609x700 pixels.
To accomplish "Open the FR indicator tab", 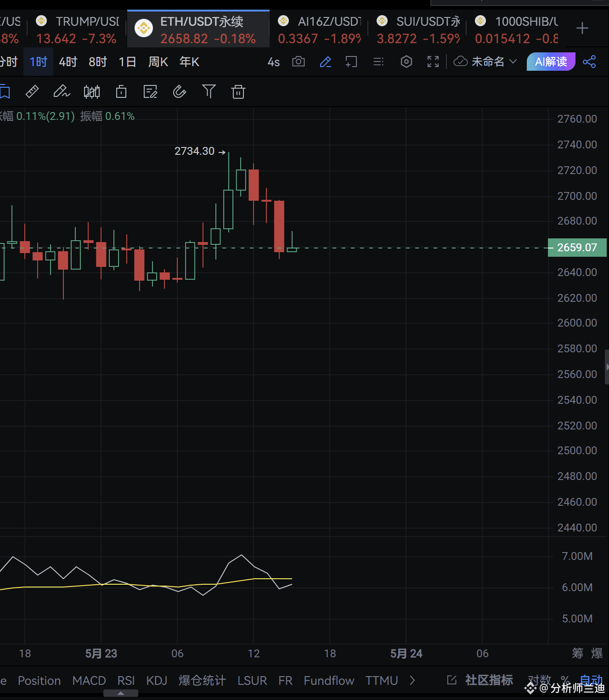I will point(285,681).
